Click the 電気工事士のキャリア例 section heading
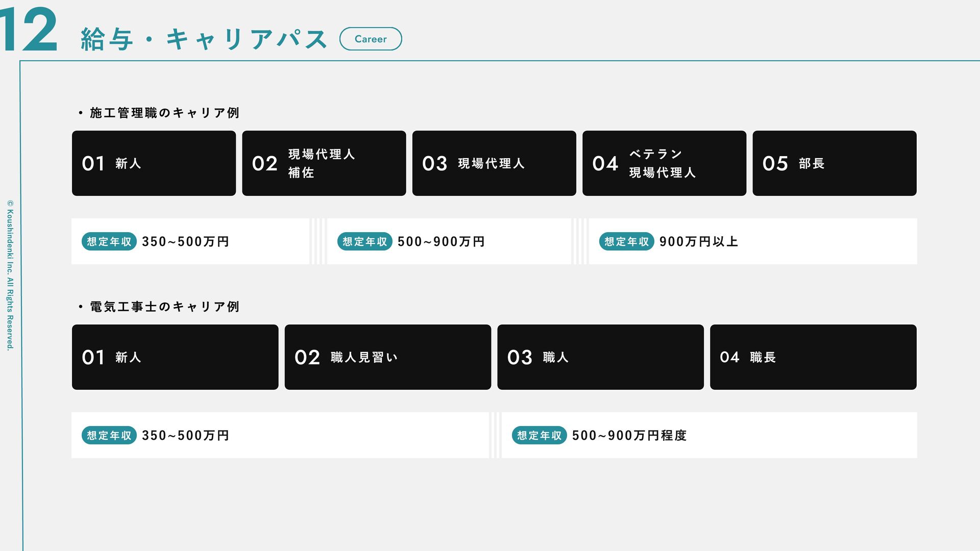Screen dimensions: 980x551 (x=164, y=307)
